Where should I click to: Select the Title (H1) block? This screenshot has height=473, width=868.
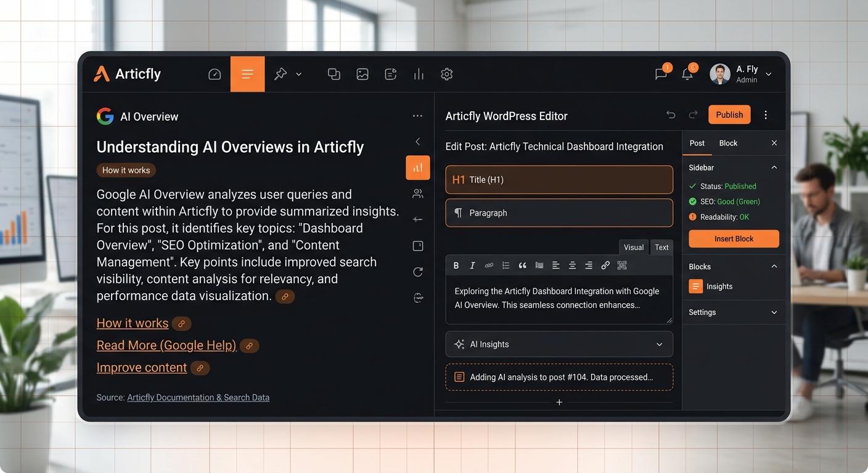click(x=559, y=180)
